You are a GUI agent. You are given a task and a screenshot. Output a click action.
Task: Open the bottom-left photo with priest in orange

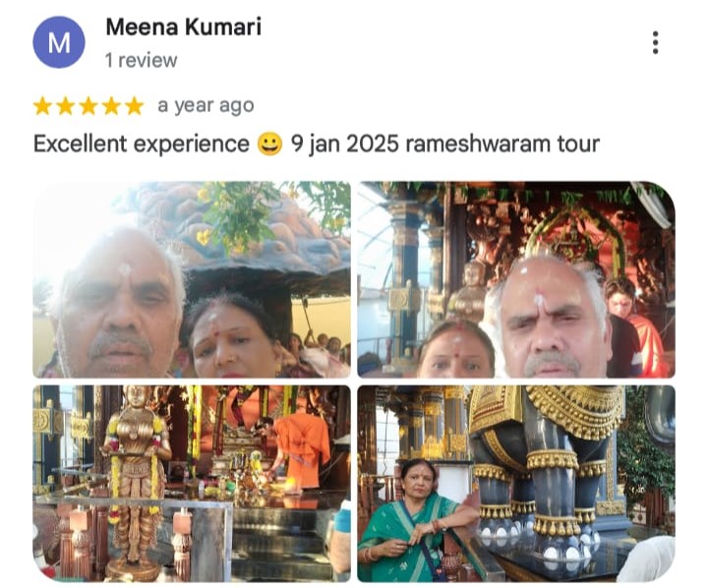tap(192, 484)
